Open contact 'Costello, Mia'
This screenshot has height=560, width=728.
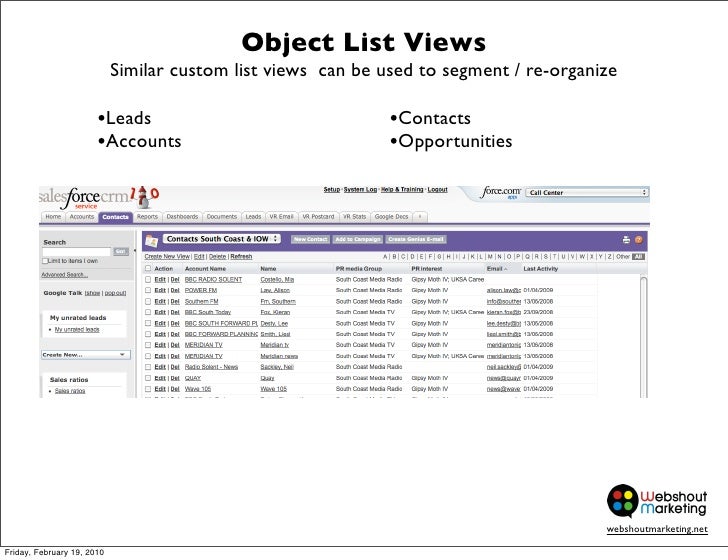pos(277,280)
